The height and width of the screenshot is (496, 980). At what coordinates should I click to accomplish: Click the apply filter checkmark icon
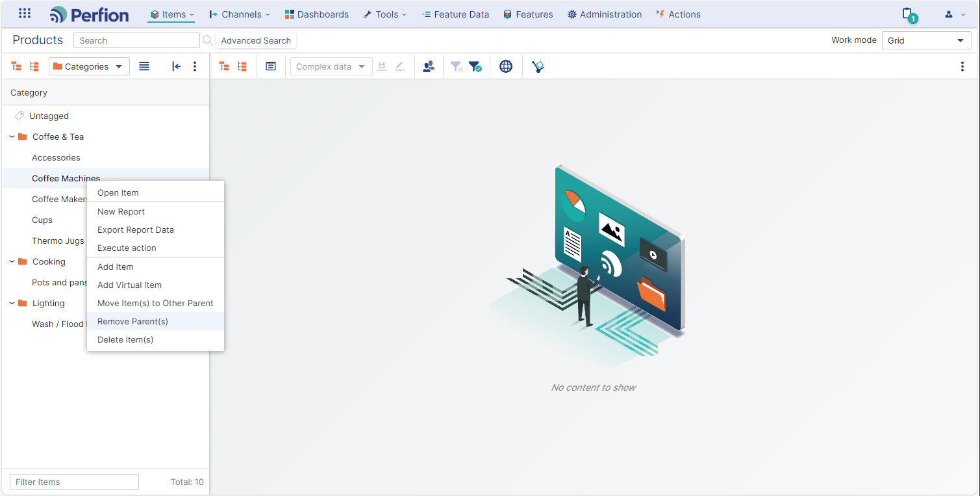[x=475, y=66]
